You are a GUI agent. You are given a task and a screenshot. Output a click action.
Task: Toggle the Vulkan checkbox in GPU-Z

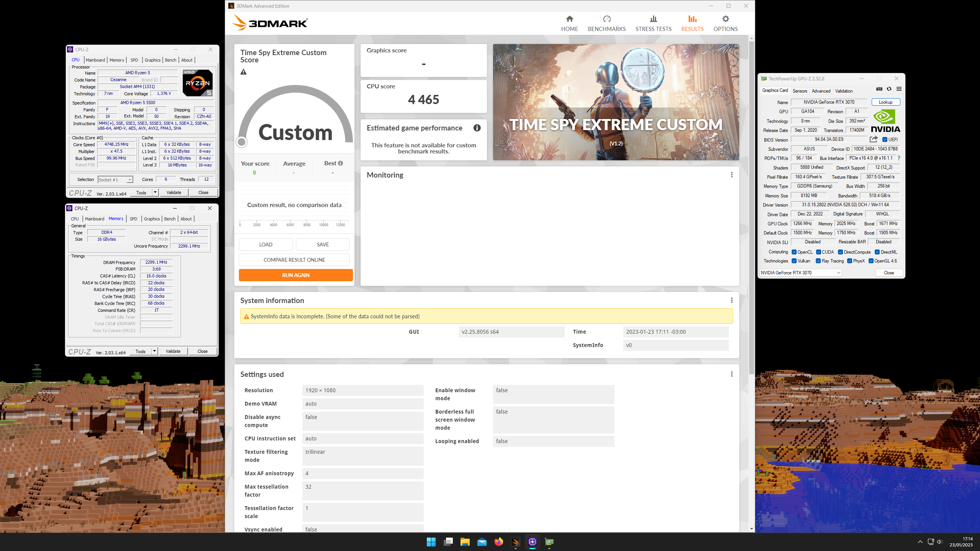794,261
